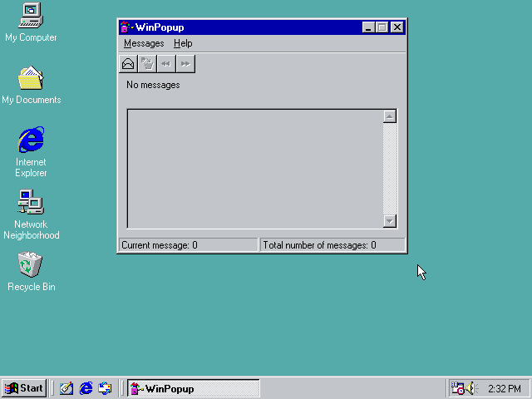The image size is (532, 399).
Task: Click the scroll up arrow in message area
Action: (390, 116)
